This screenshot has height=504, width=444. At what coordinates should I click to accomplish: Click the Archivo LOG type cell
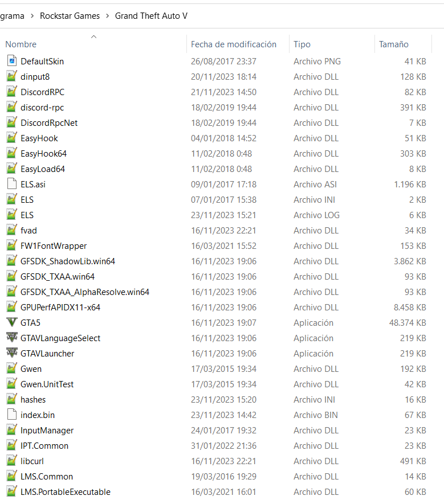pyautogui.click(x=316, y=215)
